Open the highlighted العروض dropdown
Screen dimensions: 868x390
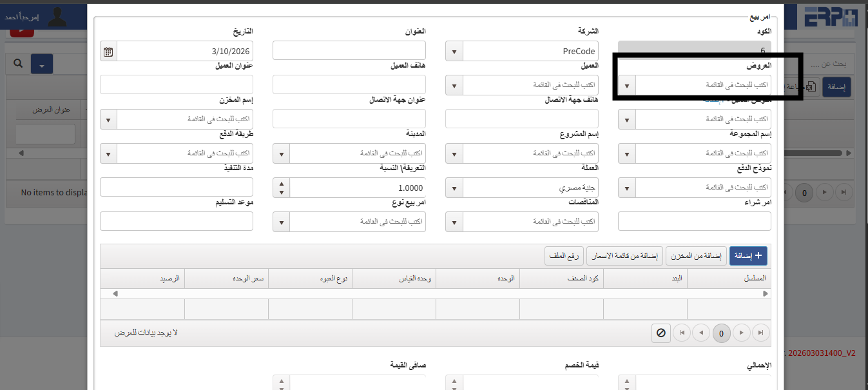(x=626, y=84)
